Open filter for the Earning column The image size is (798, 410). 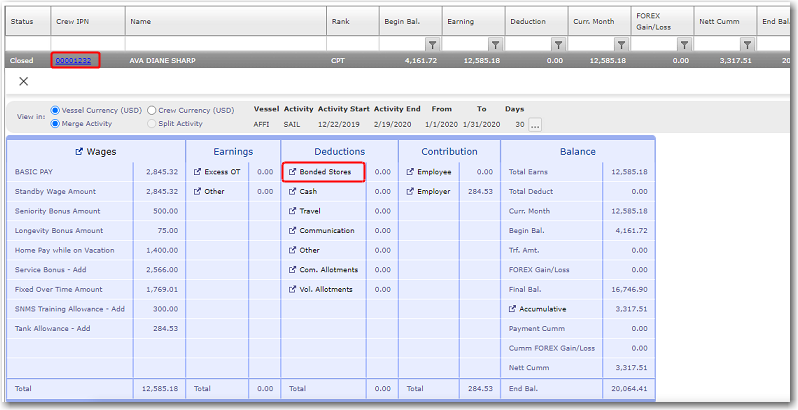(x=495, y=45)
